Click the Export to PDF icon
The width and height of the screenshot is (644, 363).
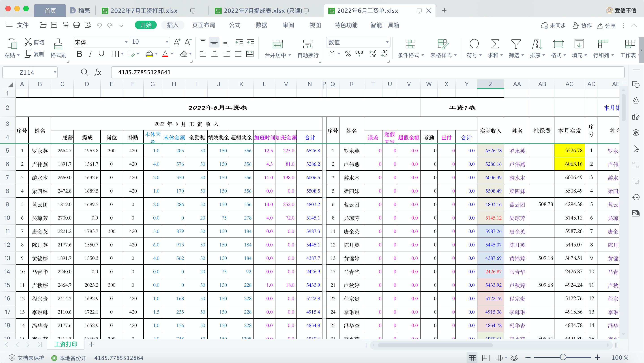65,25
